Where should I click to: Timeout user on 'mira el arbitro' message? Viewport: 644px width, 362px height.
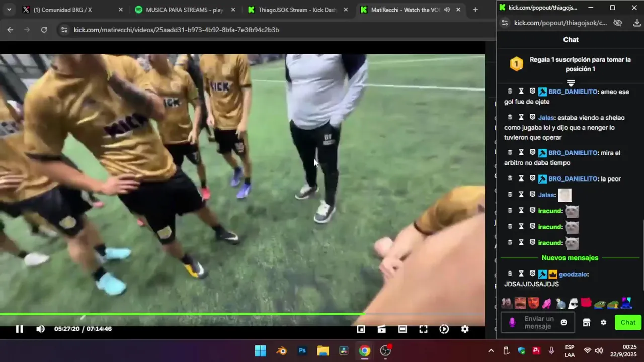(521, 153)
